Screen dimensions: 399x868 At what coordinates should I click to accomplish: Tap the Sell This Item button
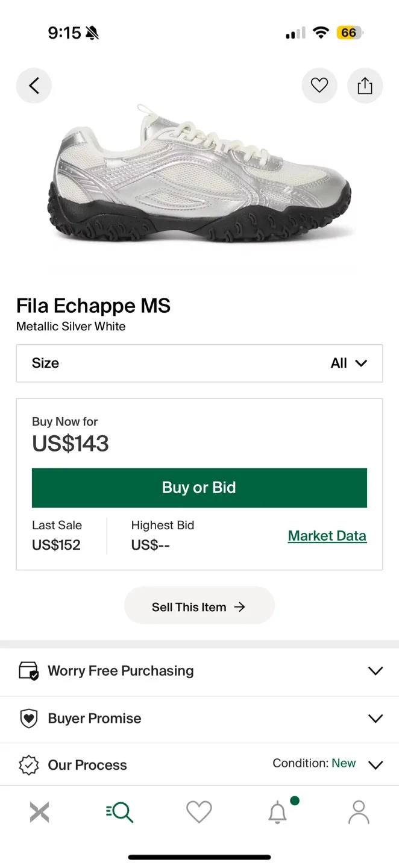tap(199, 606)
